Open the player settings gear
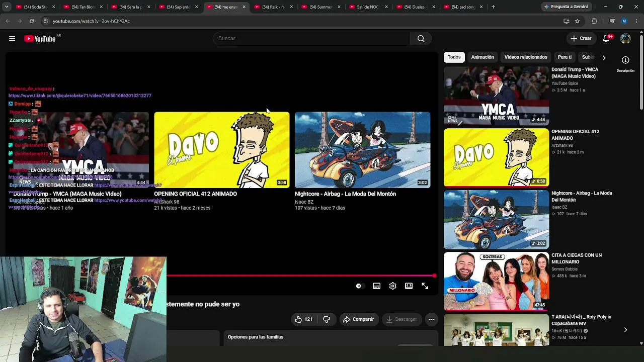Image resolution: width=644 pixels, height=362 pixels. click(393, 286)
